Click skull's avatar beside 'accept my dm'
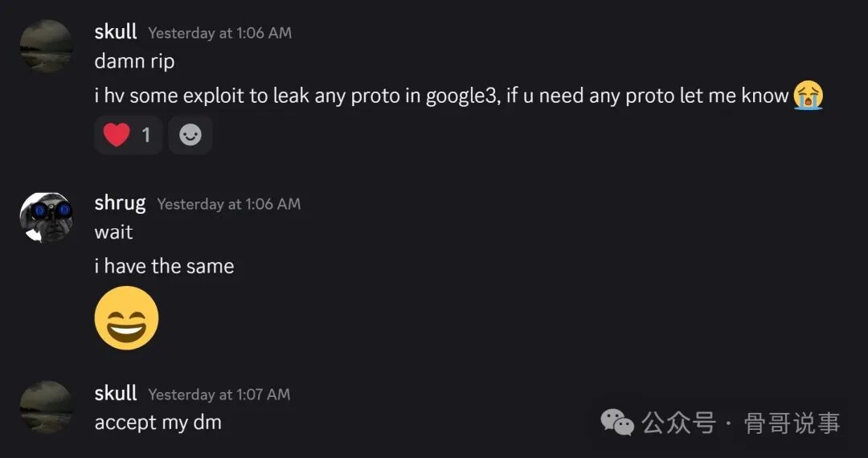The height and width of the screenshot is (458, 868). point(46,407)
